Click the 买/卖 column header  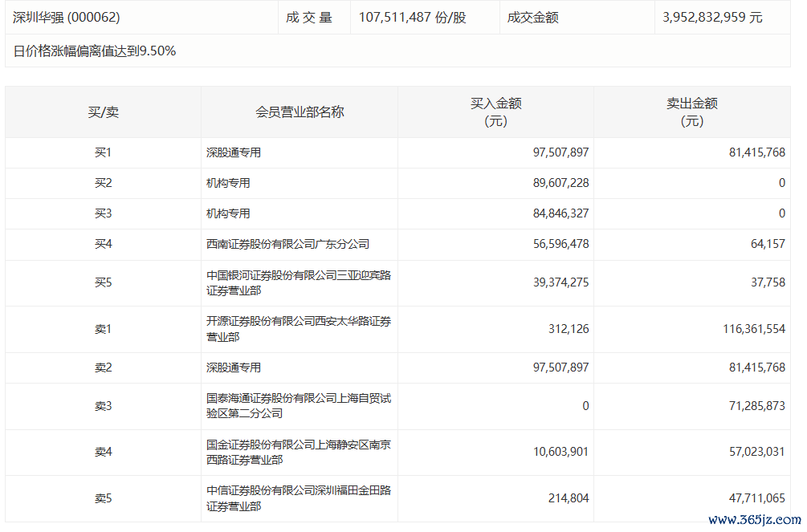[104, 112]
